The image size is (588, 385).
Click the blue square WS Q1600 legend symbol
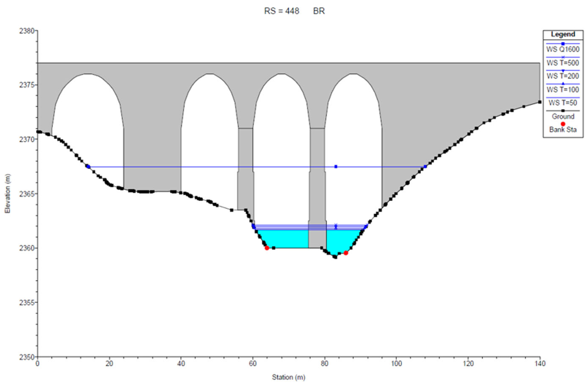(x=563, y=43)
